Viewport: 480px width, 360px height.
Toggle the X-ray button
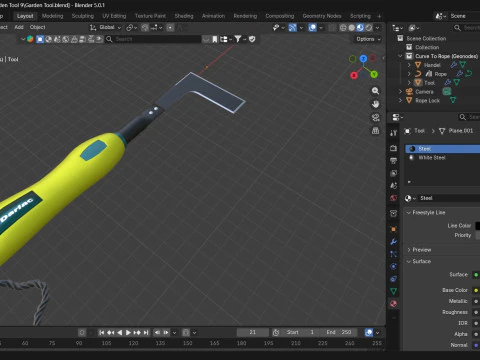point(332,28)
